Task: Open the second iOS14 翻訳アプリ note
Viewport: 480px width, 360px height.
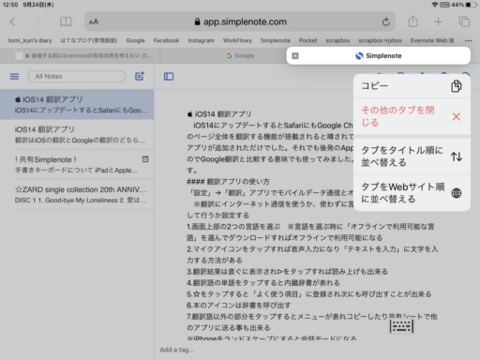Action: (77, 134)
